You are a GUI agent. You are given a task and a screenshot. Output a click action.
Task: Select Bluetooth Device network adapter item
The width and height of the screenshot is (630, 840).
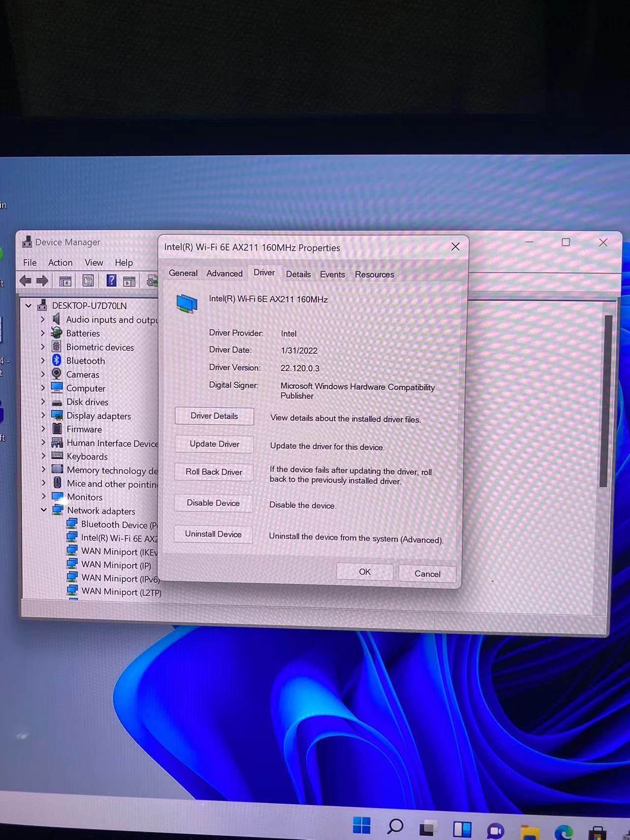point(119,525)
